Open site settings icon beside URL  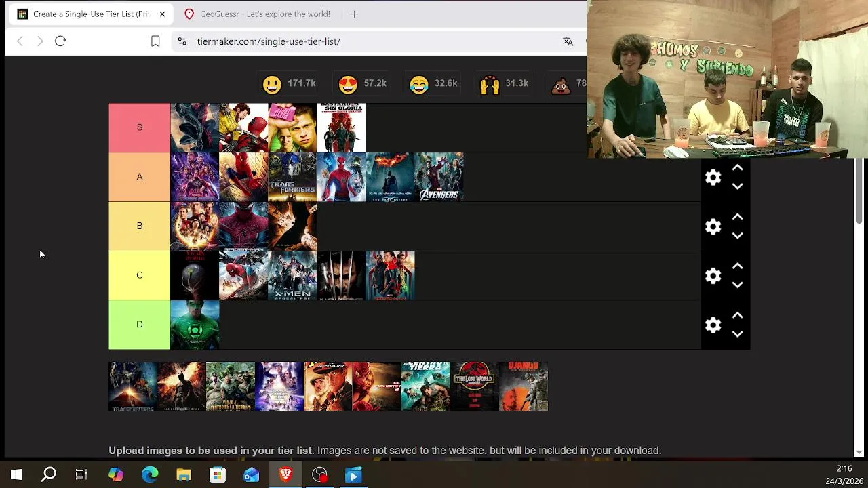click(x=182, y=41)
